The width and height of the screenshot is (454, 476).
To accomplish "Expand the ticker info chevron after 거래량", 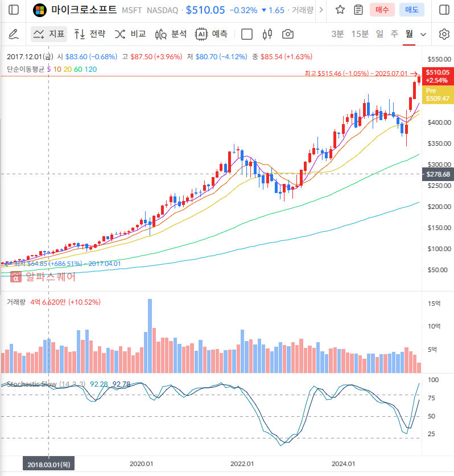I will click(x=321, y=10).
